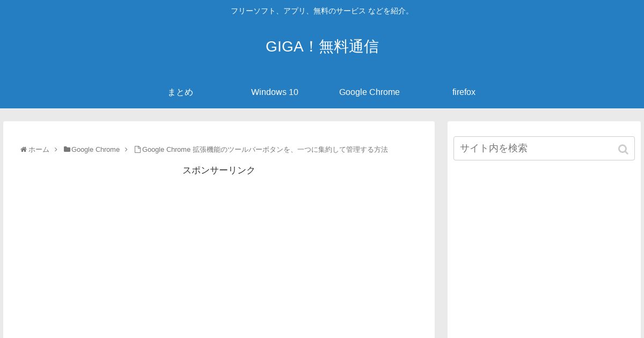
Task: Click the document icon in breadcrumb
Action: (137, 150)
